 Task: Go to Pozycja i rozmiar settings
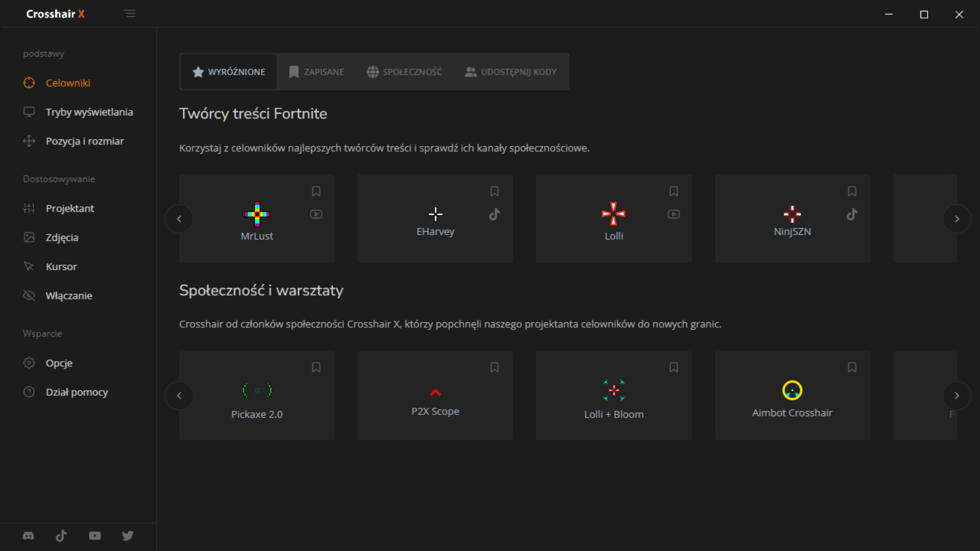click(85, 141)
